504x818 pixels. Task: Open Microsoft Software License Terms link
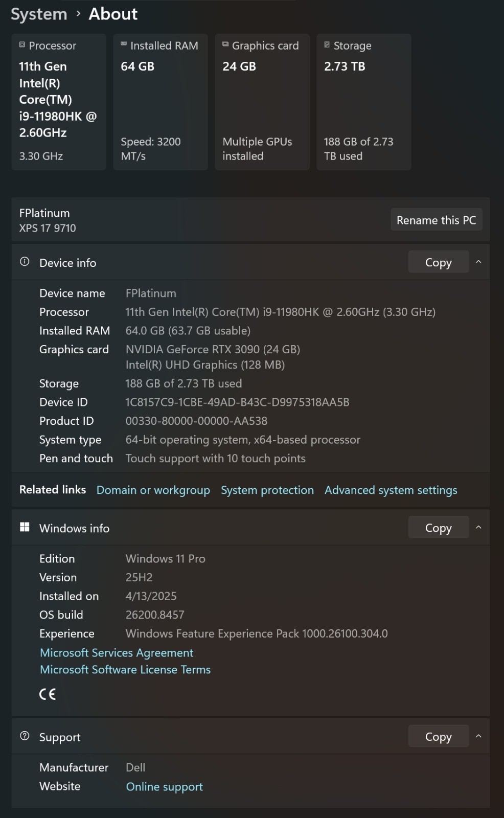pyautogui.click(x=125, y=669)
